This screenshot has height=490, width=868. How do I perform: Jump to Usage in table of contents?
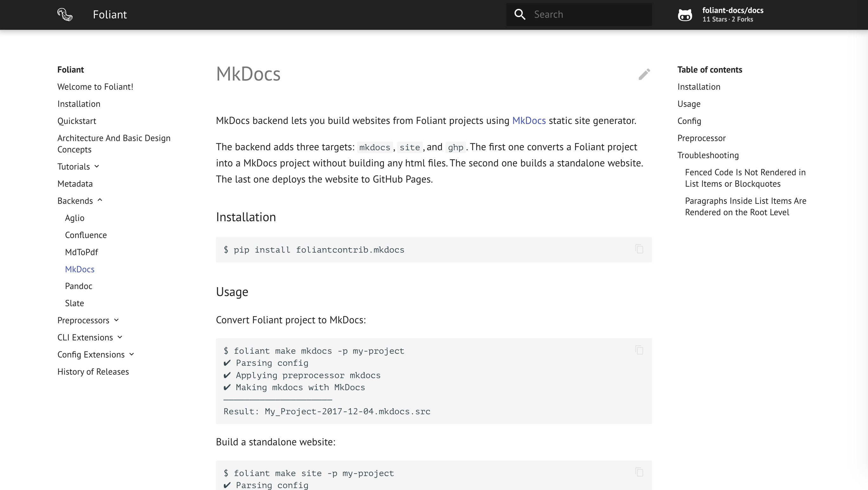point(689,104)
